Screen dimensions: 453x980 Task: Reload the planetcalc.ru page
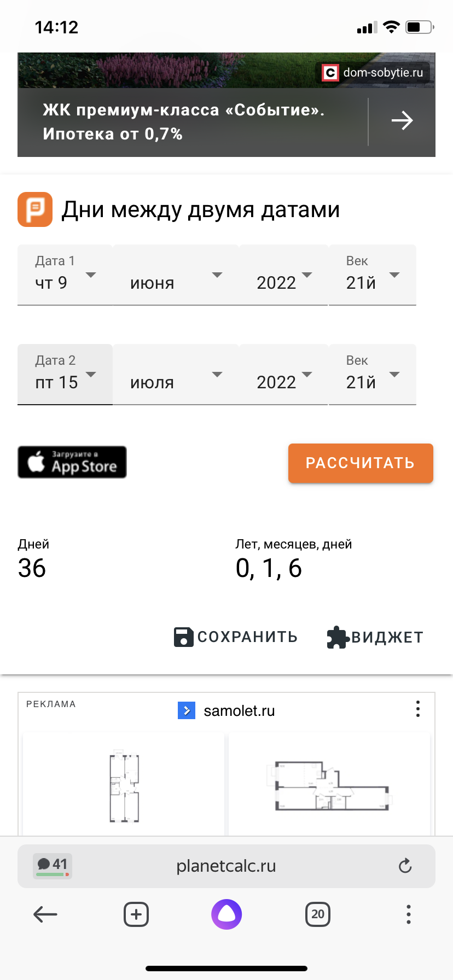pos(405,866)
